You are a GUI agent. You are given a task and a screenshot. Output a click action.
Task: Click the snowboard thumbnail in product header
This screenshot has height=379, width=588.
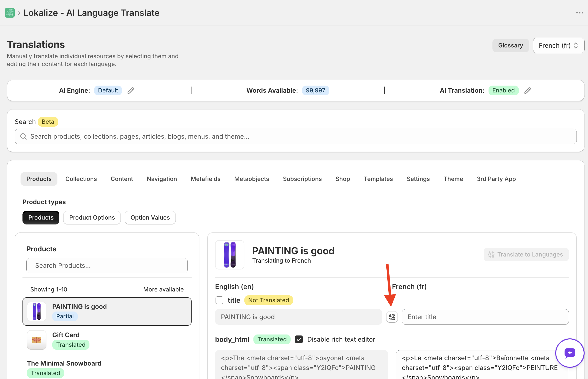pyautogui.click(x=230, y=255)
